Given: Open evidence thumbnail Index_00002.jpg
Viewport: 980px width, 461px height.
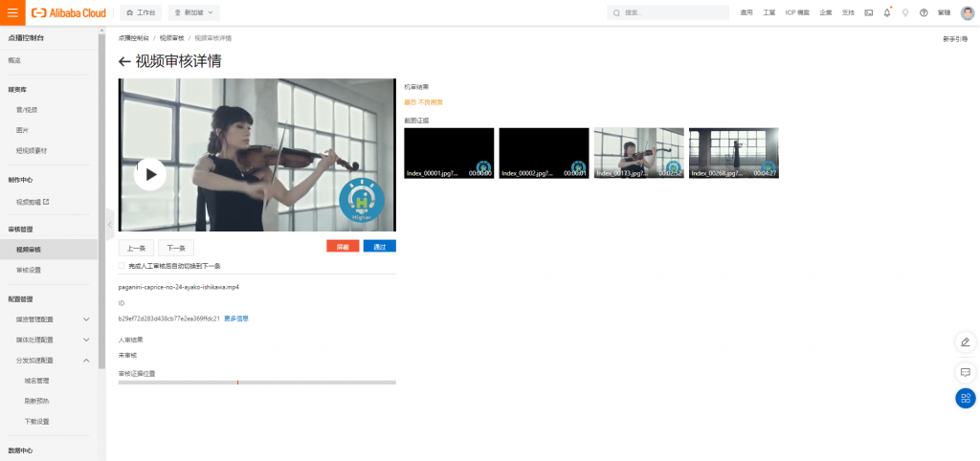Looking at the screenshot, I should point(544,153).
